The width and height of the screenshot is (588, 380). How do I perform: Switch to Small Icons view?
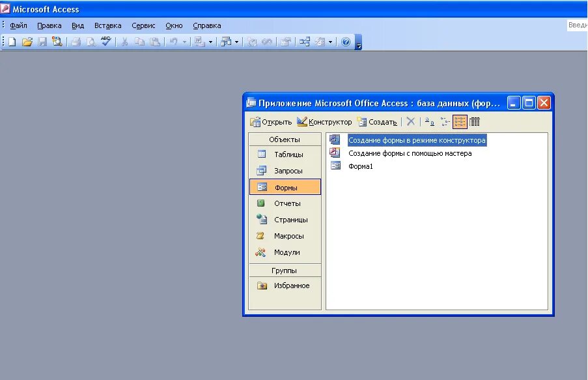[x=445, y=122]
